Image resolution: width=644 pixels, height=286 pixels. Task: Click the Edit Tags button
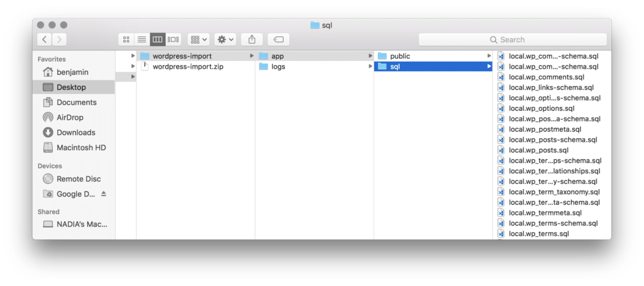click(279, 40)
